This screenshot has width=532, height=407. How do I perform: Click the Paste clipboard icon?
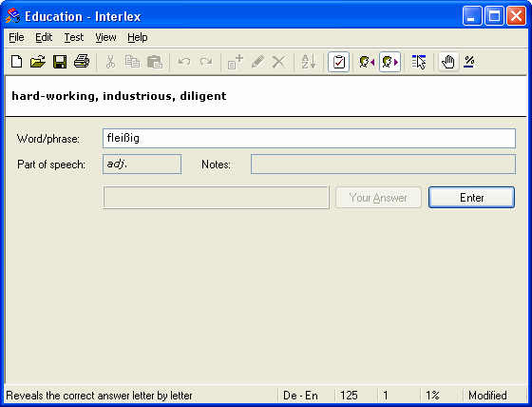pyautogui.click(x=155, y=62)
